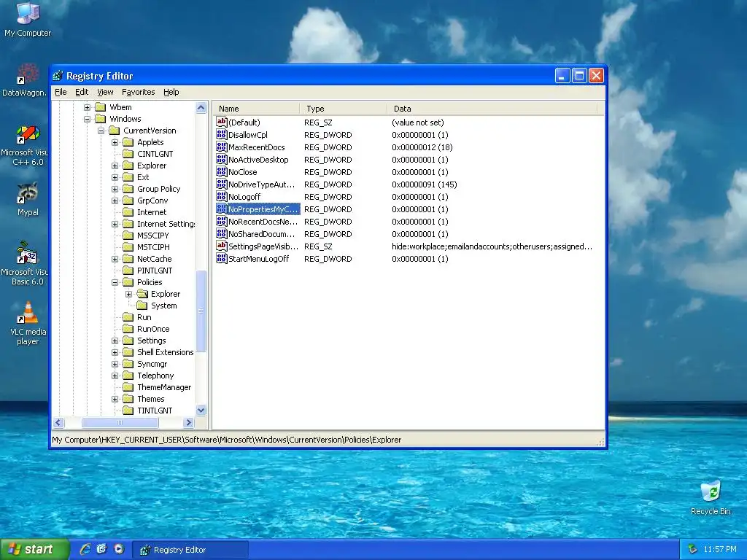
Task: Expand the Group Policy tree node
Action: click(x=115, y=189)
